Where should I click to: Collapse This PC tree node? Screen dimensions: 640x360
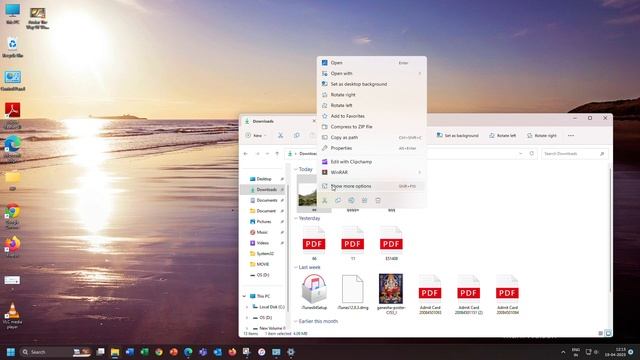244,296
